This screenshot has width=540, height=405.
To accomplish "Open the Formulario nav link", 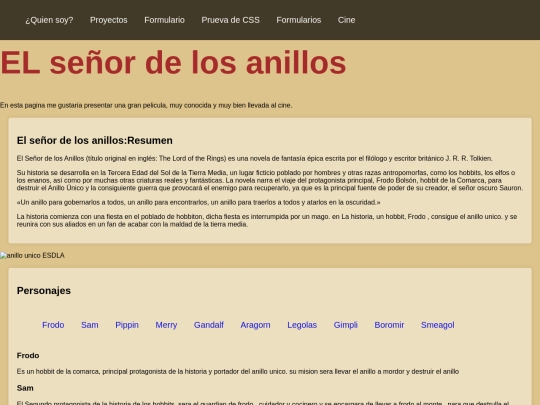I will tap(164, 20).
